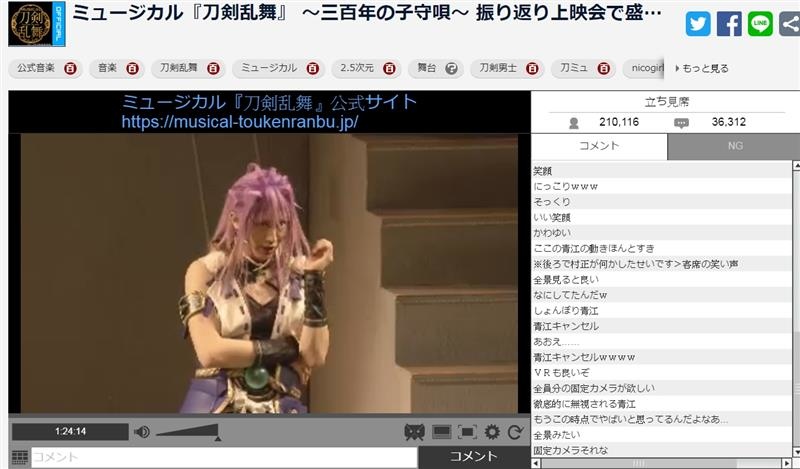Share the stream on Facebook
Image resolution: width=800 pixels, height=469 pixels.
(729, 24)
